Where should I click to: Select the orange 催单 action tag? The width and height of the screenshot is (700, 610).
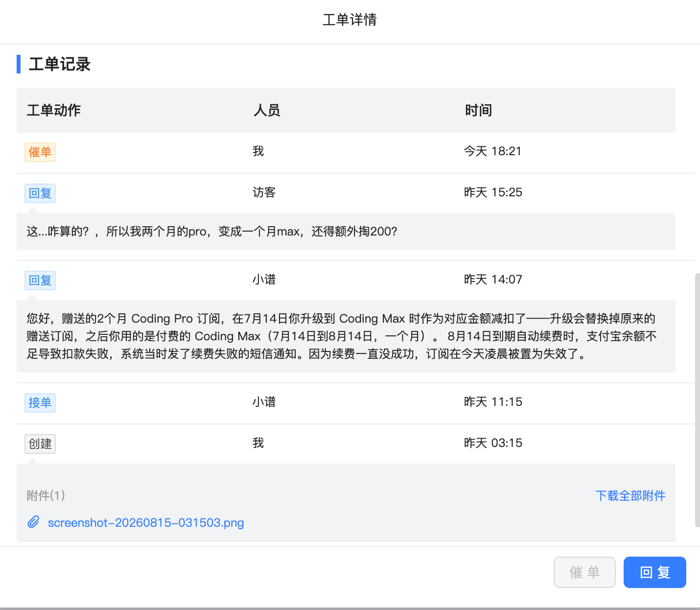(40, 152)
